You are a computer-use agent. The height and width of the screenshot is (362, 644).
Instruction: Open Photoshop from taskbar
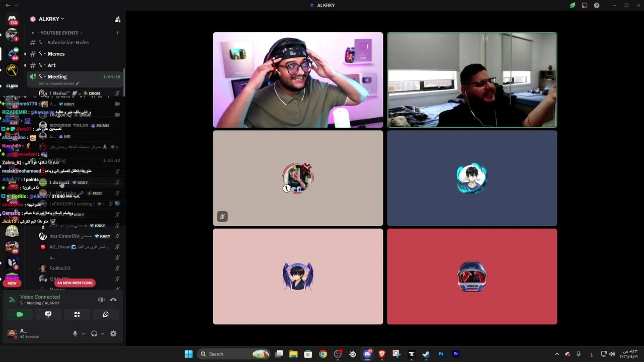pos(441,354)
